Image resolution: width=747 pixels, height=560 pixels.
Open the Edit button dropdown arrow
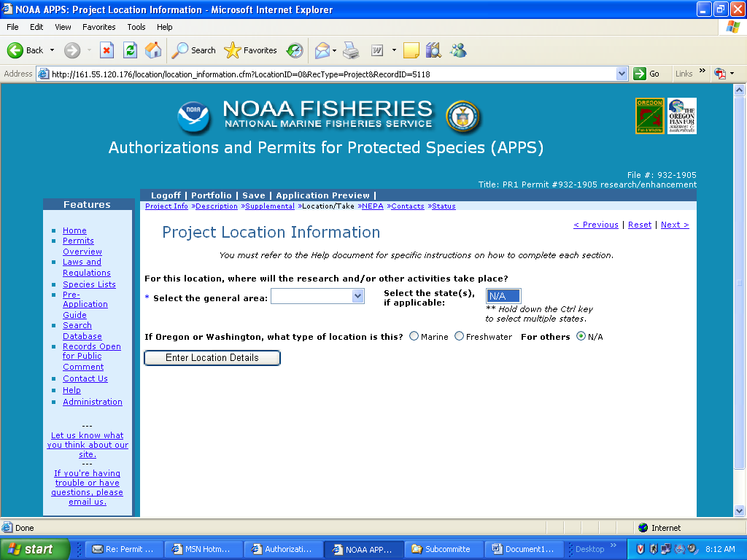tap(394, 50)
